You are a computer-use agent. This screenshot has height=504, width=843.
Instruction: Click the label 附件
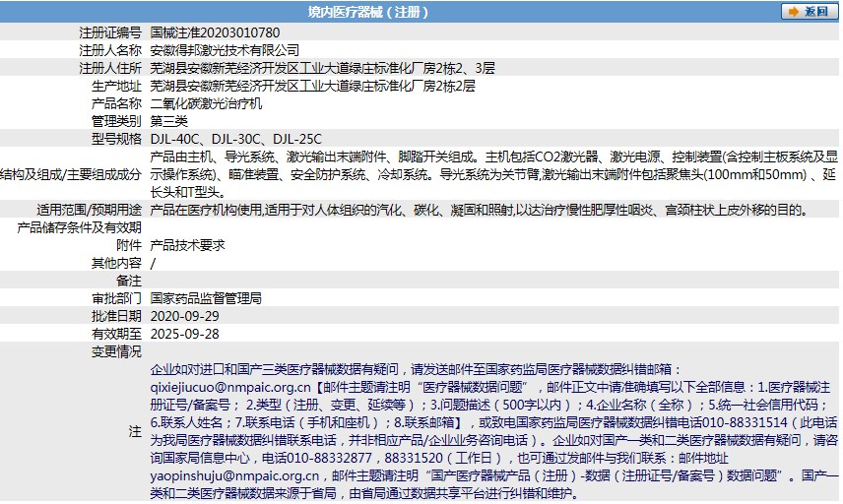tap(129, 245)
